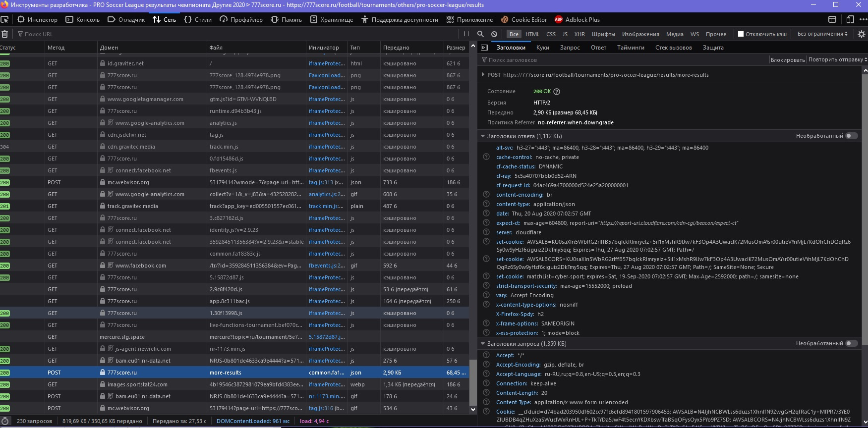Select the app.8c311bac.js request row
868x428 pixels.
pos(234,301)
